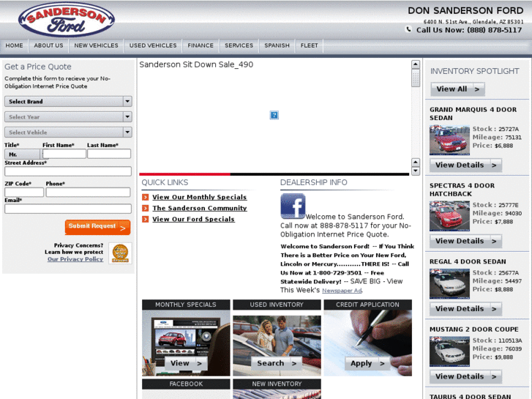Submit the price quote request
This screenshot has width=532, height=399.
click(x=98, y=227)
